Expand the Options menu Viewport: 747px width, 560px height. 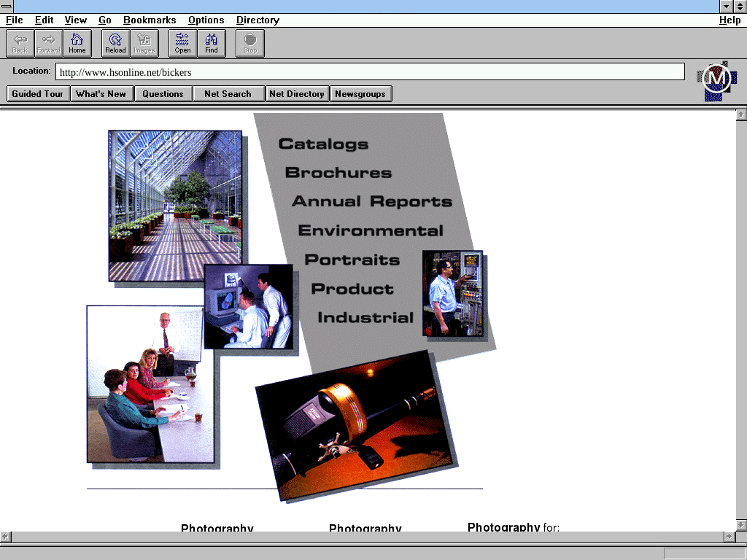(206, 20)
